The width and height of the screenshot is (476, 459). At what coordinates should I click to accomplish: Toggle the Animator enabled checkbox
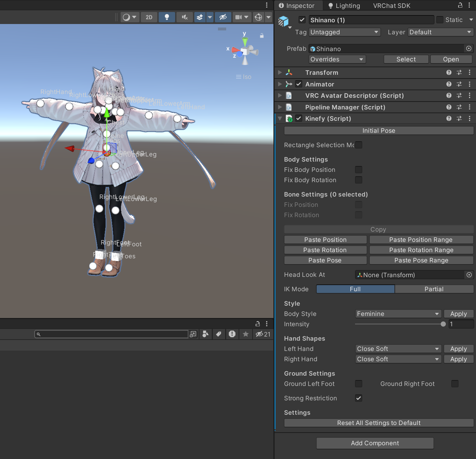coord(299,84)
